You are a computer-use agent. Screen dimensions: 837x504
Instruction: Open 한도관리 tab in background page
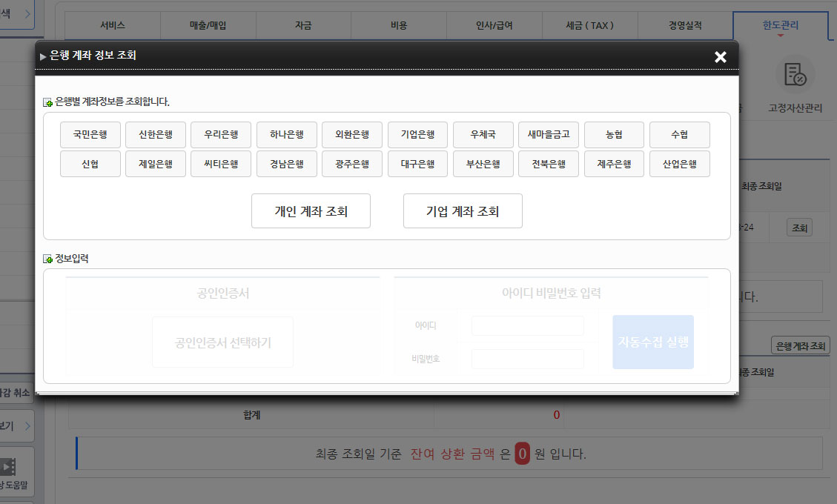[781, 25]
